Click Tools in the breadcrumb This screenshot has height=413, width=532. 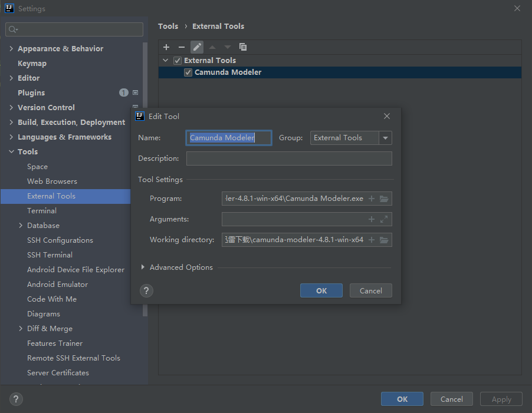click(168, 26)
